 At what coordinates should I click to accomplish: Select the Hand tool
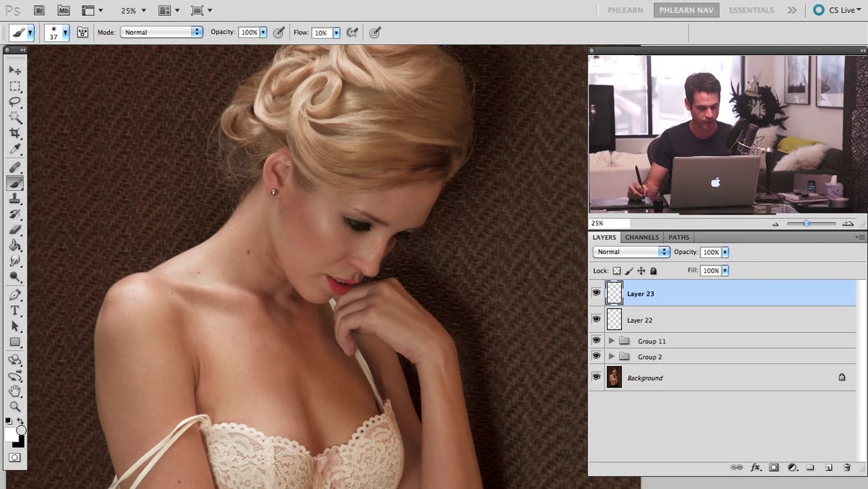pyautogui.click(x=14, y=391)
